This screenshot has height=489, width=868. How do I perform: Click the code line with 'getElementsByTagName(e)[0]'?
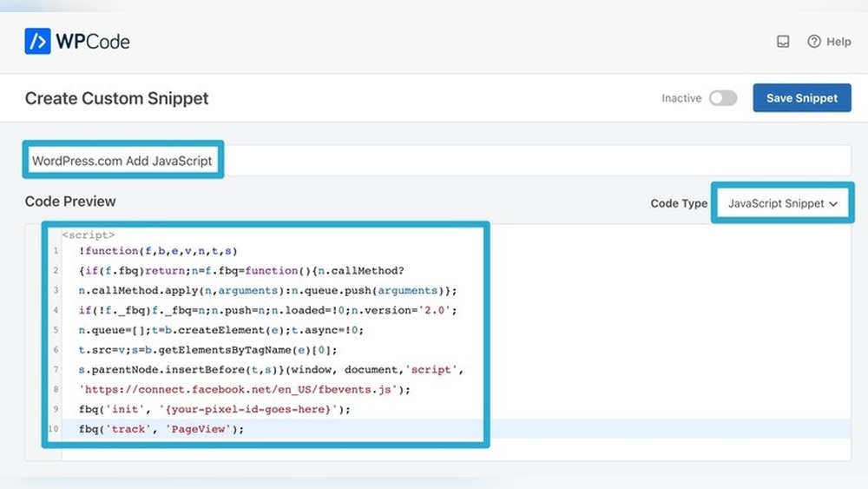coord(207,350)
